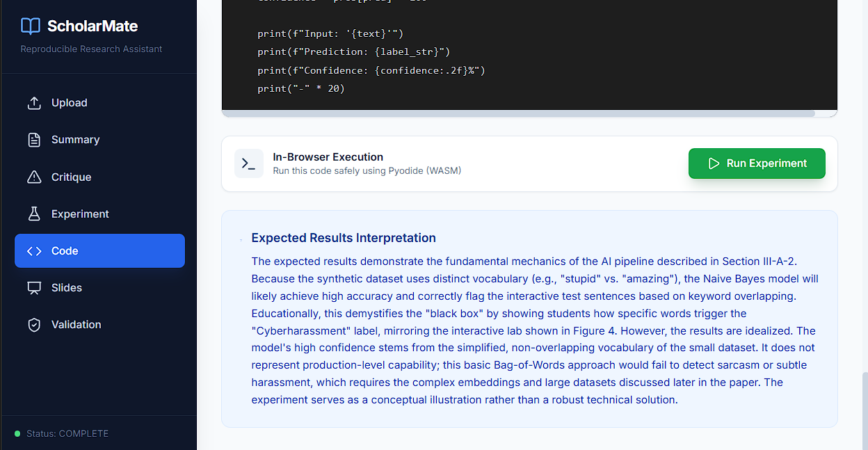Screen dimensions: 868x450
Task: Click the Experiment flask icon
Action: point(34,214)
